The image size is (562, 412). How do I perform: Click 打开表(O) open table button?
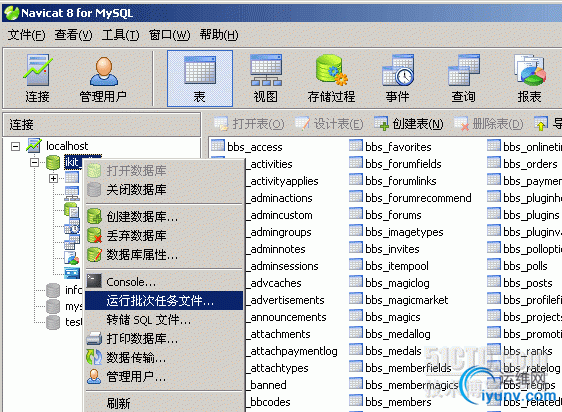pyautogui.click(x=249, y=124)
